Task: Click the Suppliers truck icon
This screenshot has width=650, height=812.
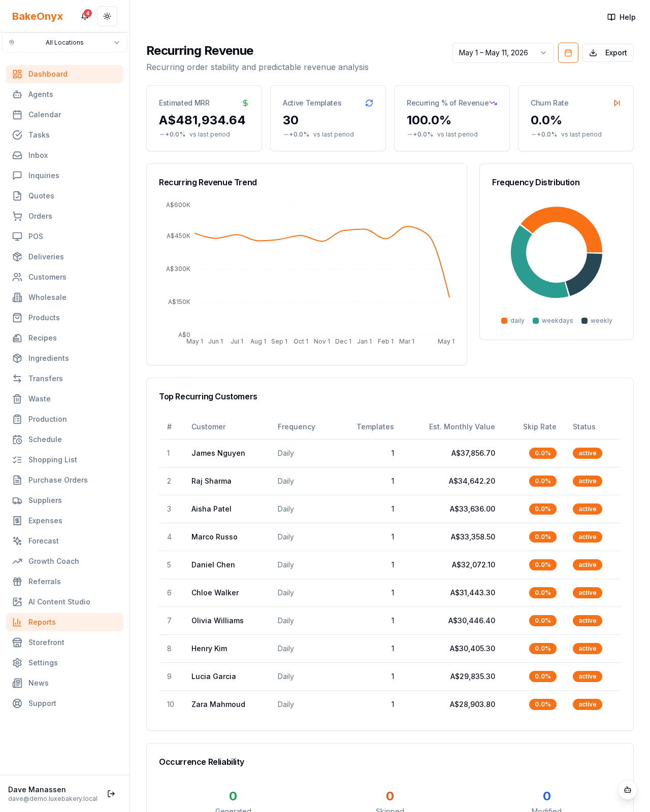Action: coord(17,500)
